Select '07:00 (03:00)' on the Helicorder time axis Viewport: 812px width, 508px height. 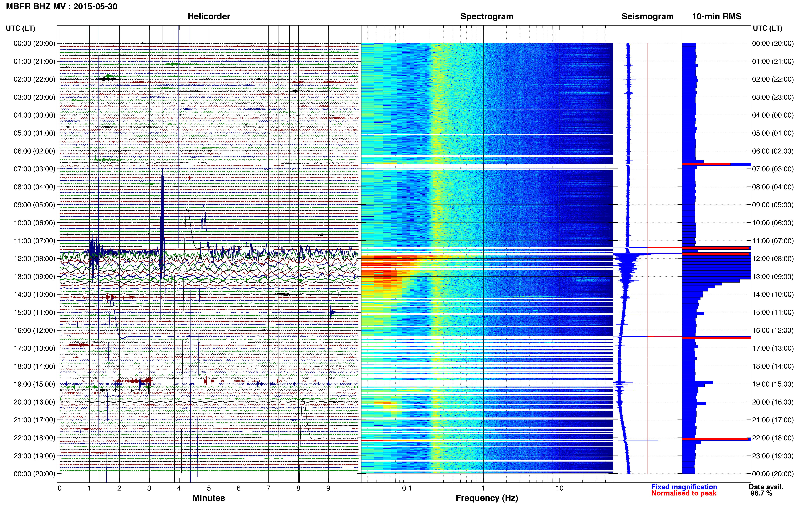pyautogui.click(x=34, y=169)
